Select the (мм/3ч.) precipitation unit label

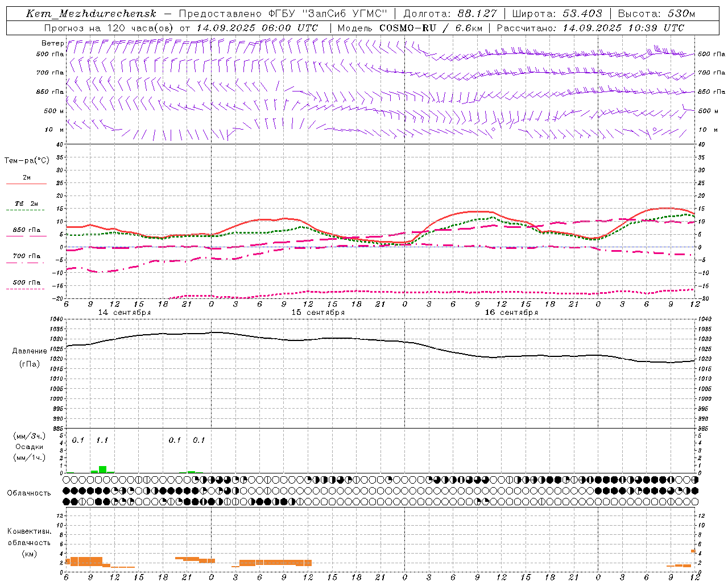coord(30,436)
